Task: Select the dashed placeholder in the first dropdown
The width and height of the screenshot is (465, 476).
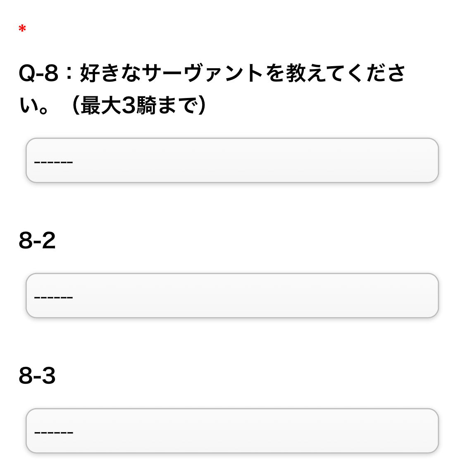Action: [54, 161]
